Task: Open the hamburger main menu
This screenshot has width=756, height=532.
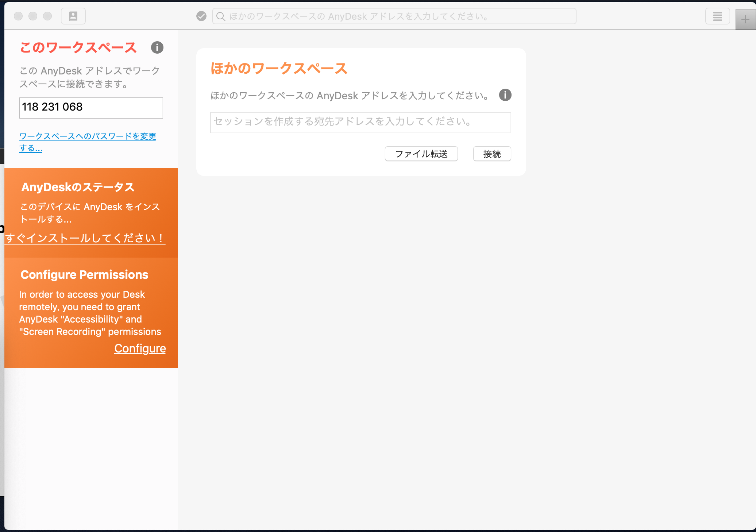Action: tap(717, 16)
